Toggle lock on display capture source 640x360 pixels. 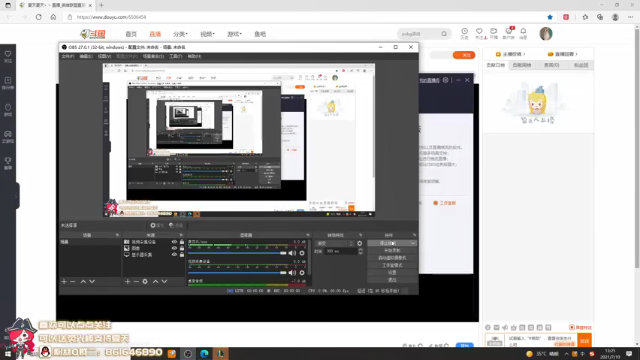coord(182,254)
